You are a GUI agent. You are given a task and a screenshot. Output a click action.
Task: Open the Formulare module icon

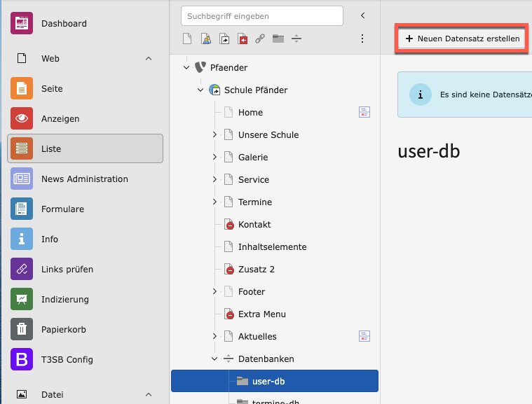pyautogui.click(x=22, y=209)
